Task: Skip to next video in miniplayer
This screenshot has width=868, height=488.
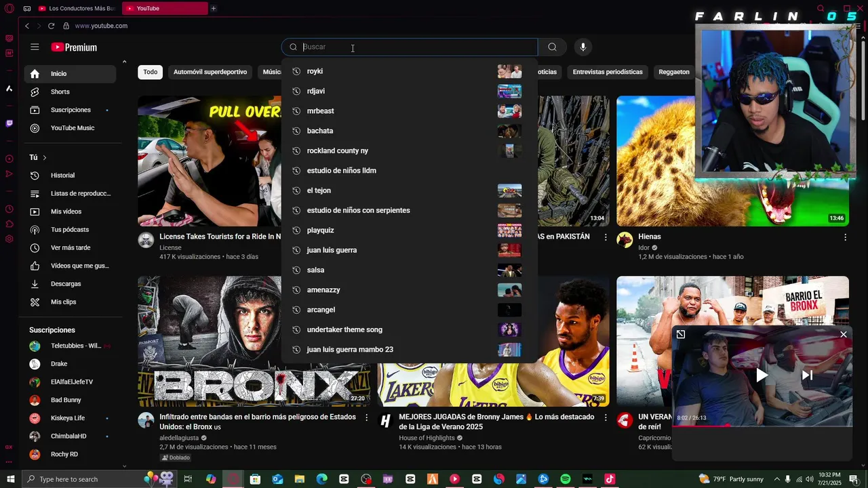Action: [x=807, y=375]
